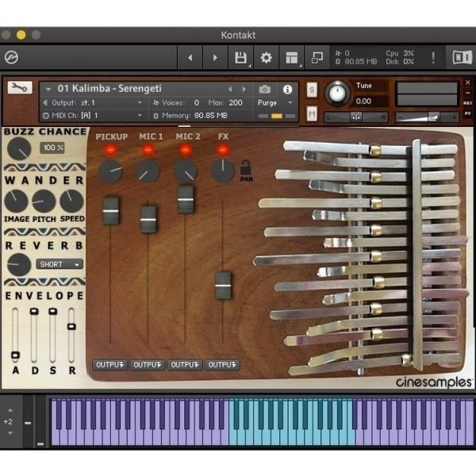Screen dimensions: 476x476
Task: Click the envelope Release slider handle
Action: [x=71, y=327]
